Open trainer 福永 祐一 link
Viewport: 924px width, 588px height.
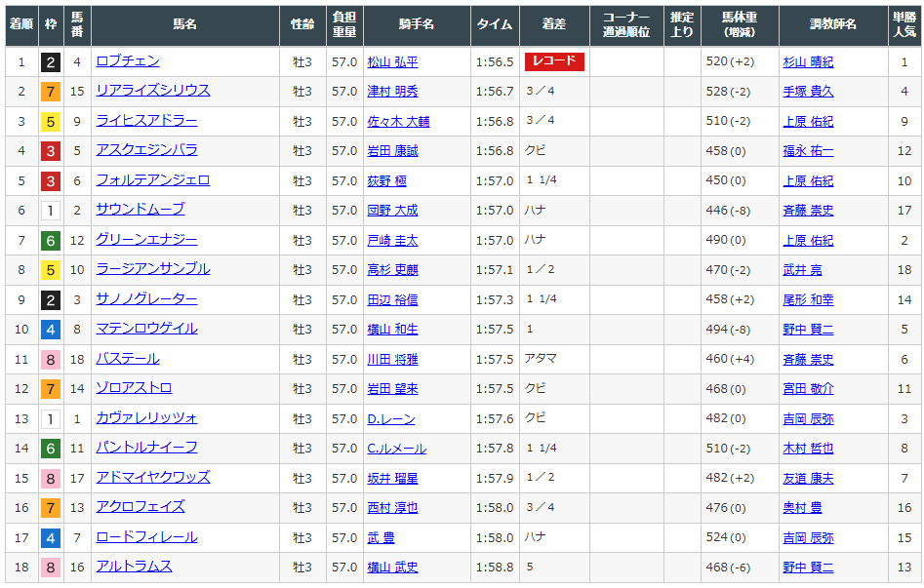click(808, 151)
